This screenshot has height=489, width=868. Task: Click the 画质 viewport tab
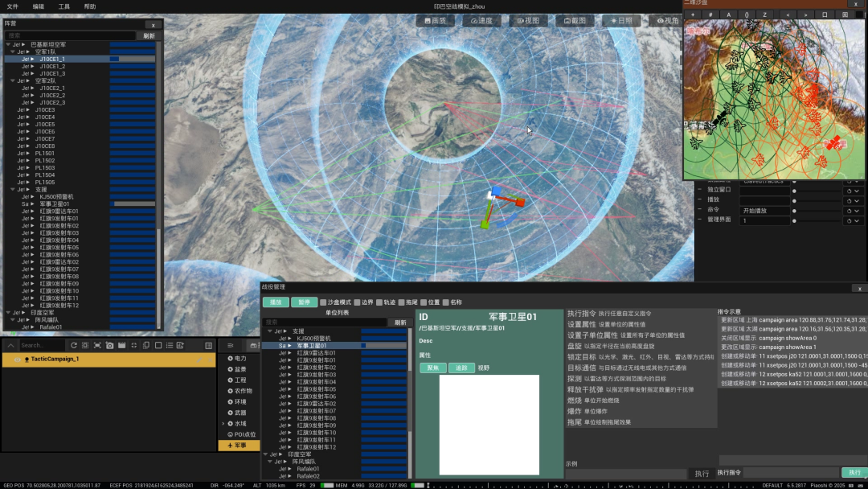435,20
